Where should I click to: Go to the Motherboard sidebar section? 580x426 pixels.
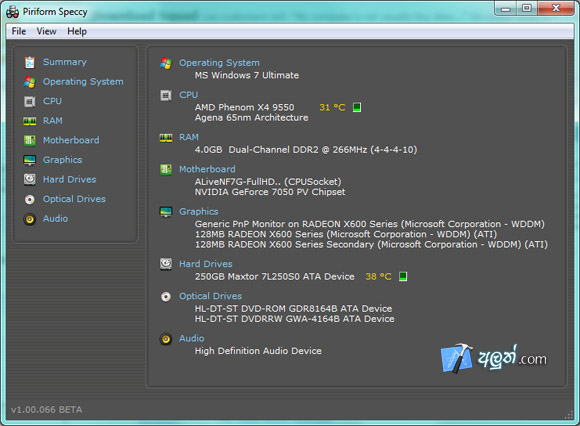point(71,140)
